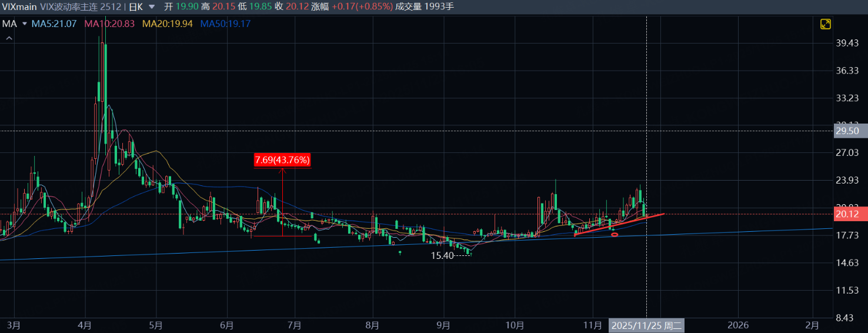Click the VIX波动率主连 2512 contract label

pyautogui.click(x=80, y=6)
